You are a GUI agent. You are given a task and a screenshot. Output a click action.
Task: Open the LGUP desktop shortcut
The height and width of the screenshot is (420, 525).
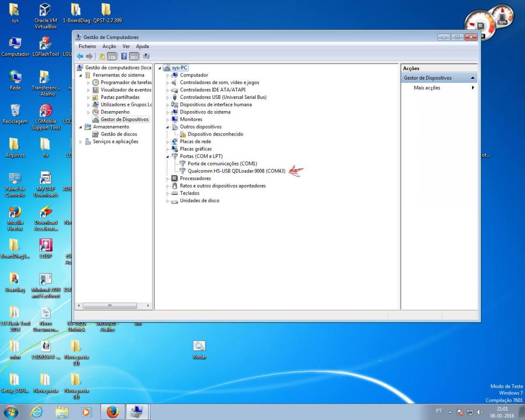[x=45, y=248]
